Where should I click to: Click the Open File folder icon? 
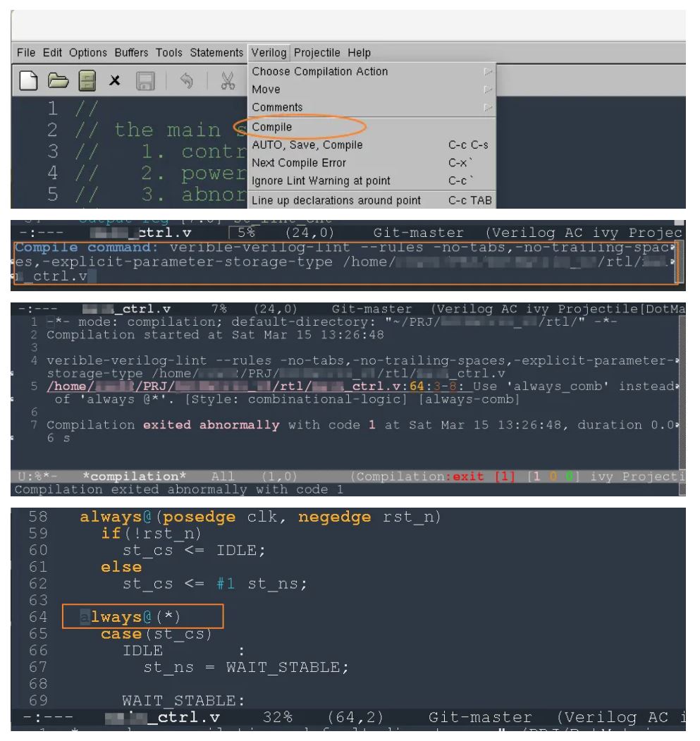click(x=59, y=83)
